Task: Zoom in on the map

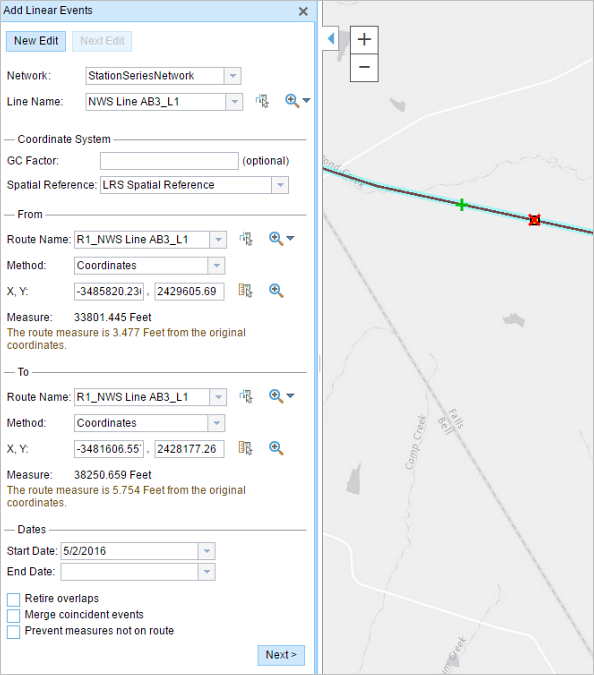Action: (364, 40)
